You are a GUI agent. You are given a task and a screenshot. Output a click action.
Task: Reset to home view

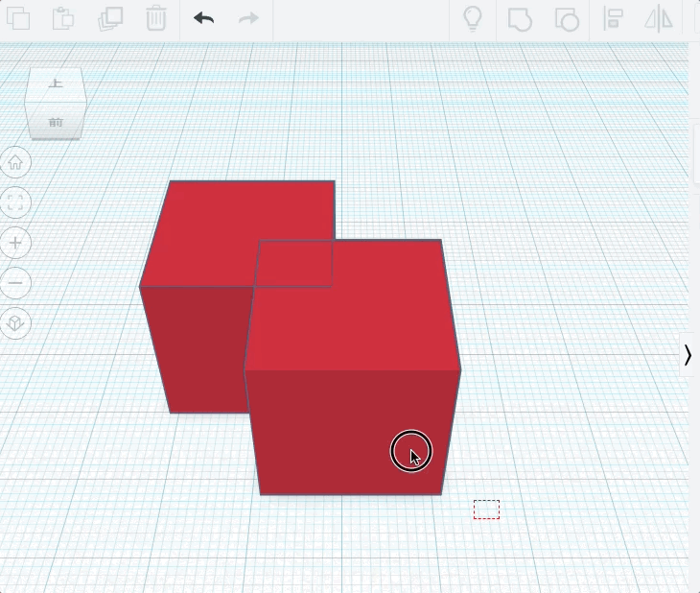(15, 162)
